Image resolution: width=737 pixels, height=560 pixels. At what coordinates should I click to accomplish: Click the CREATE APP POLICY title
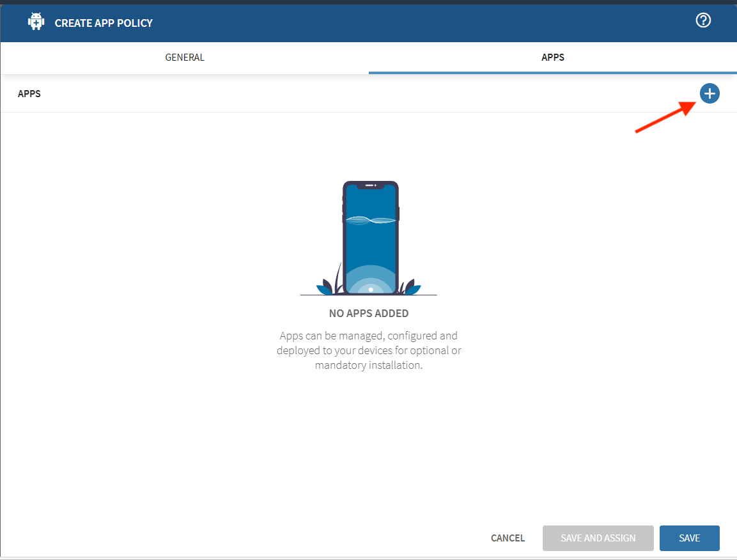click(x=104, y=23)
